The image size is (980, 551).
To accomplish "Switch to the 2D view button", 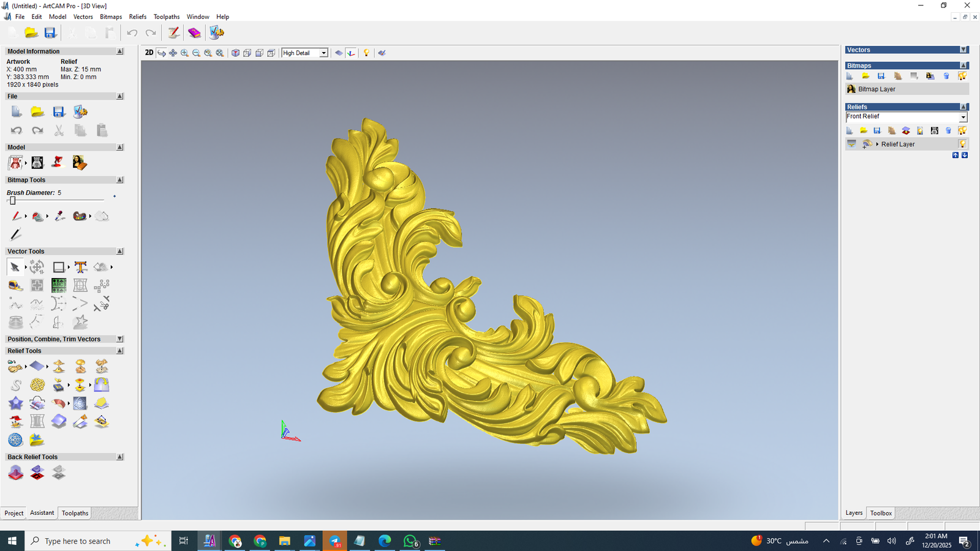I will click(x=149, y=53).
